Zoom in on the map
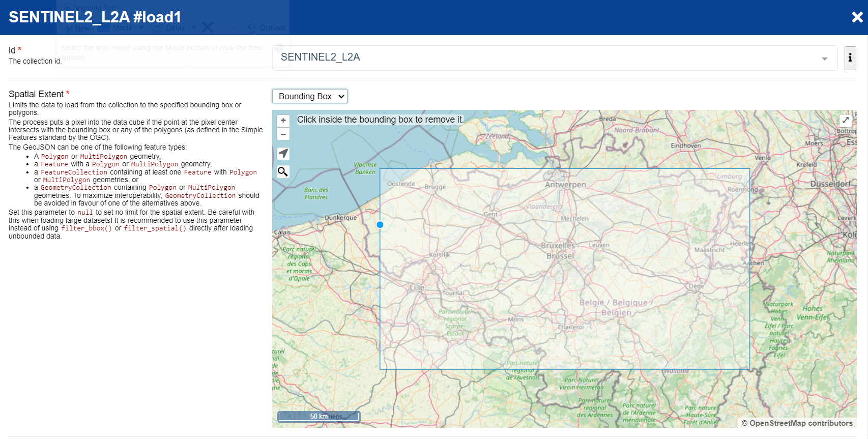Screen dimensions: 868x439 pyautogui.click(x=283, y=121)
